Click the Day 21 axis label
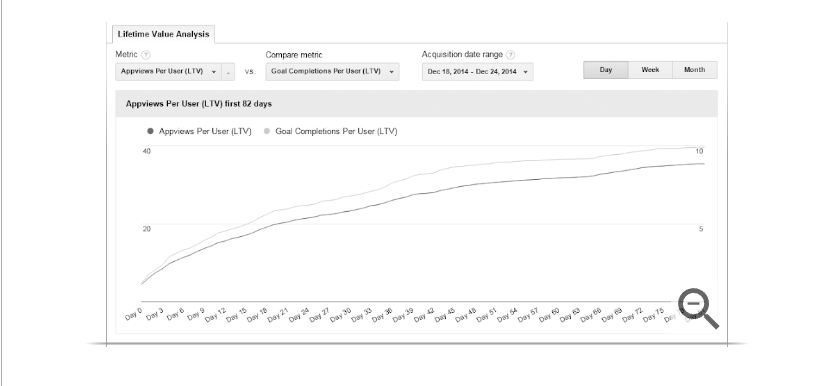The height and width of the screenshot is (386, 832). point(277,315)
